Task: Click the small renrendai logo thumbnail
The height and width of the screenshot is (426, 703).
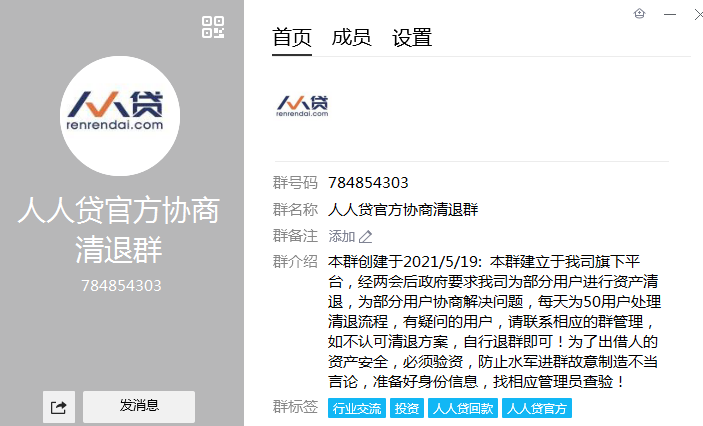Action: click(x=302, y=106)
